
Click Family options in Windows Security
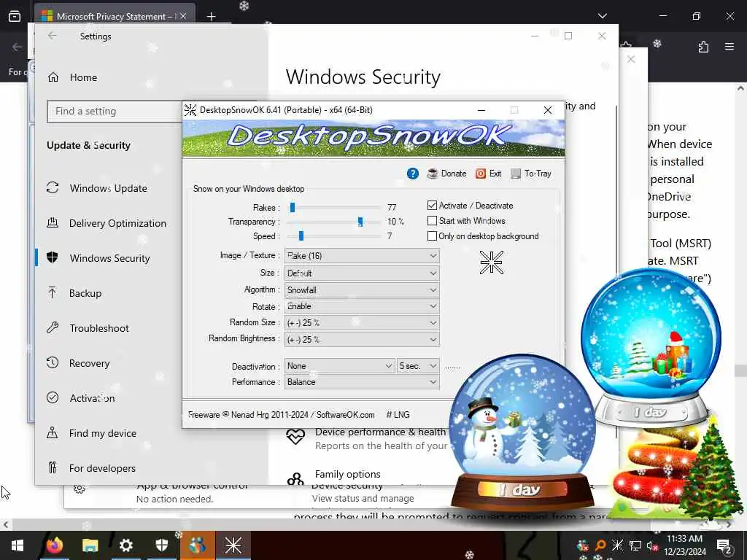click(348, 474)
